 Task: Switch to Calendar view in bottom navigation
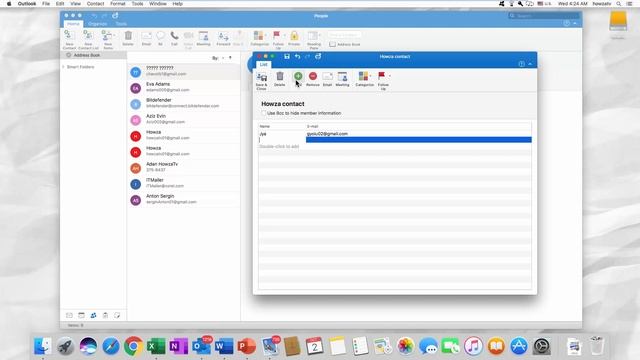pyautogui.click(x=81, y=315)
